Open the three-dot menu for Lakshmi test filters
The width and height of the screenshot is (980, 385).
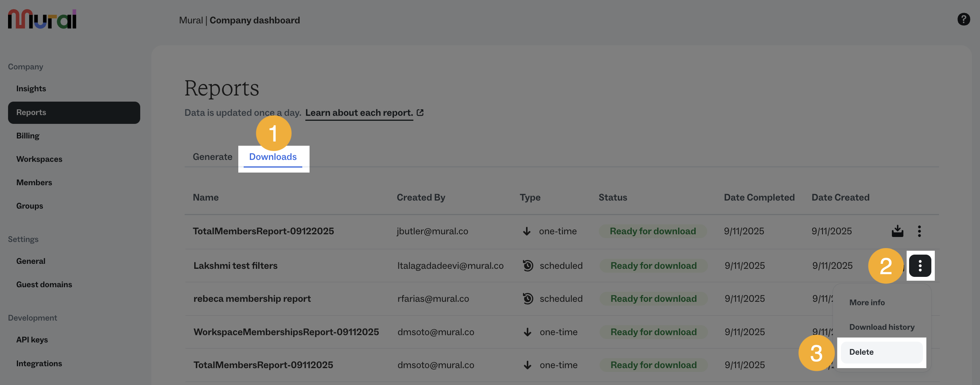click(920, 265)
